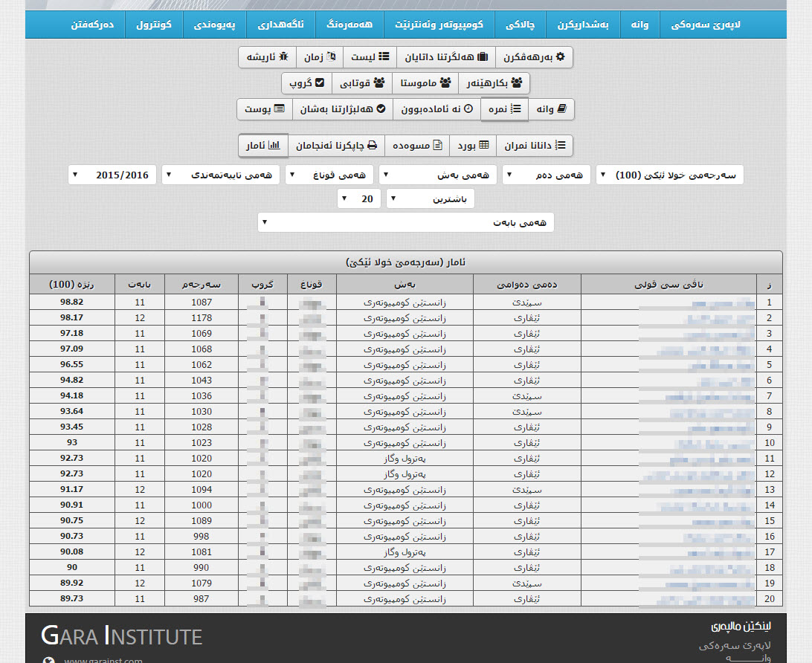Image resolution: width=812 pixels, height=663 pixels.
Task: Open the باشترین ranking dropdown
Action: coord(430,199)
